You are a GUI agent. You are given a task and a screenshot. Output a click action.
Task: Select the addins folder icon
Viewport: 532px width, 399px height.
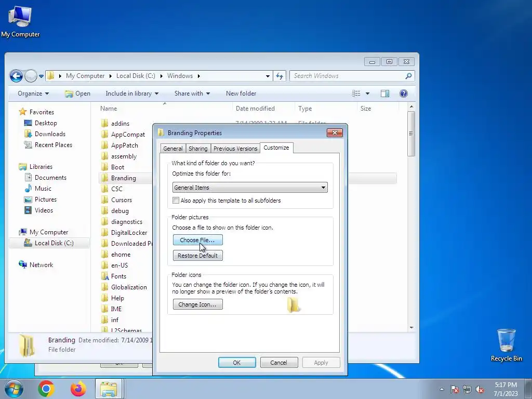click(105, 123)
